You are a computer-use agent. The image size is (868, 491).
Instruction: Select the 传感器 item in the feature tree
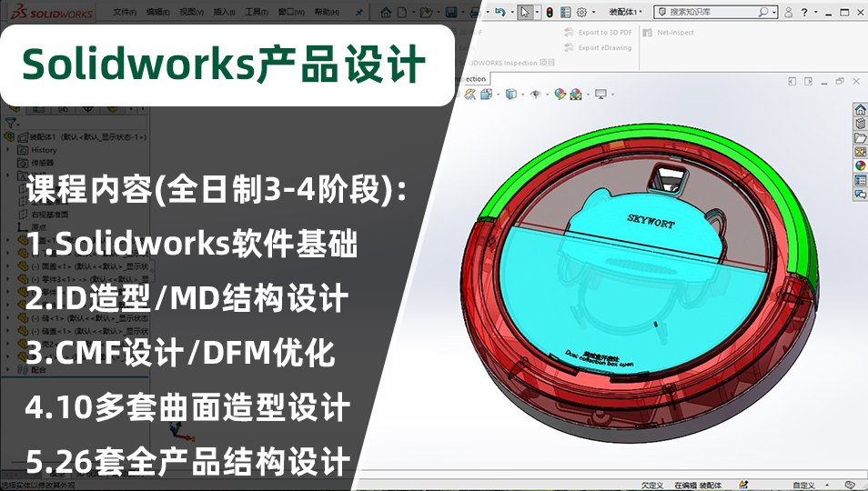tap(36, 163)
